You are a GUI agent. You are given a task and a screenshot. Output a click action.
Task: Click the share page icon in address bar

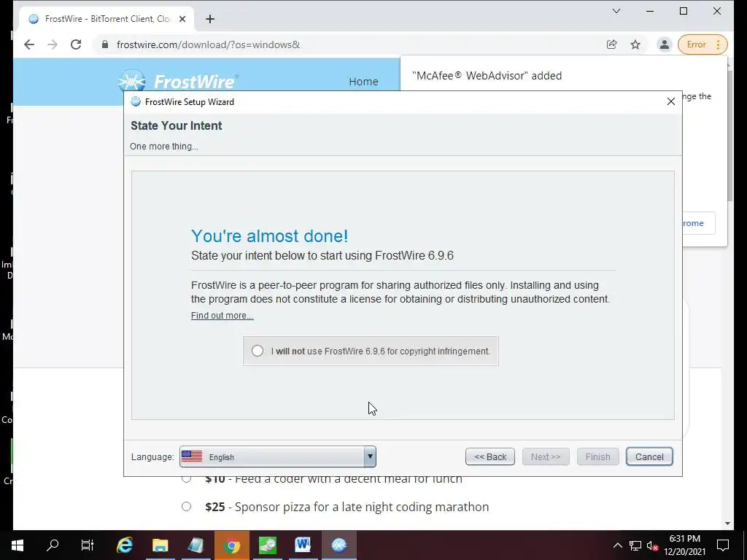coord(612,44)
